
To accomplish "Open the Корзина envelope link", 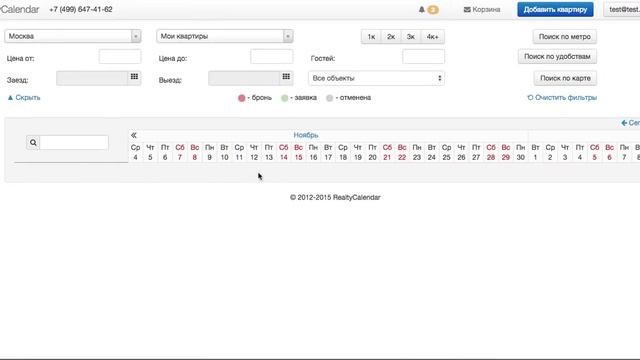I will [482, 9].
